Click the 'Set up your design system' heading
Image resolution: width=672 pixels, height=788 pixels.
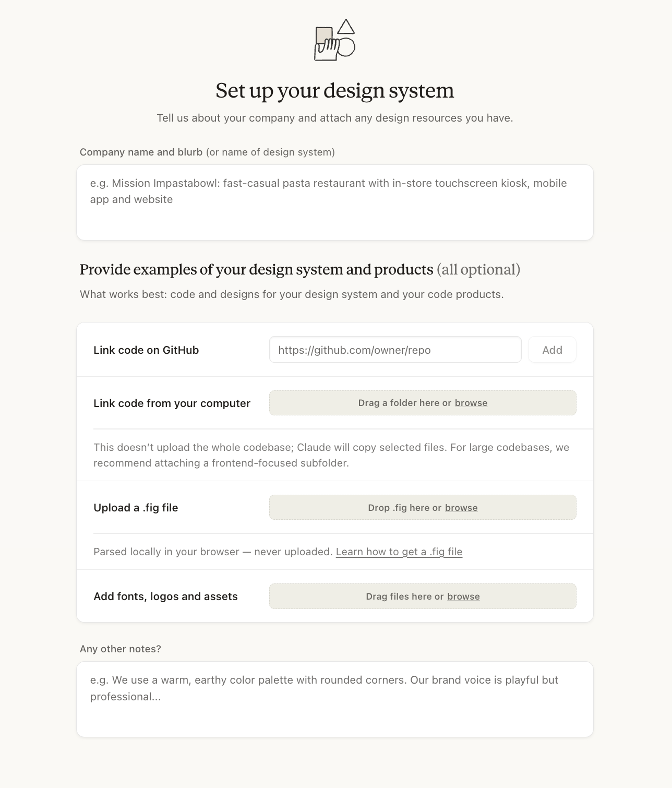pyautogui.click(x=334, y=90)
